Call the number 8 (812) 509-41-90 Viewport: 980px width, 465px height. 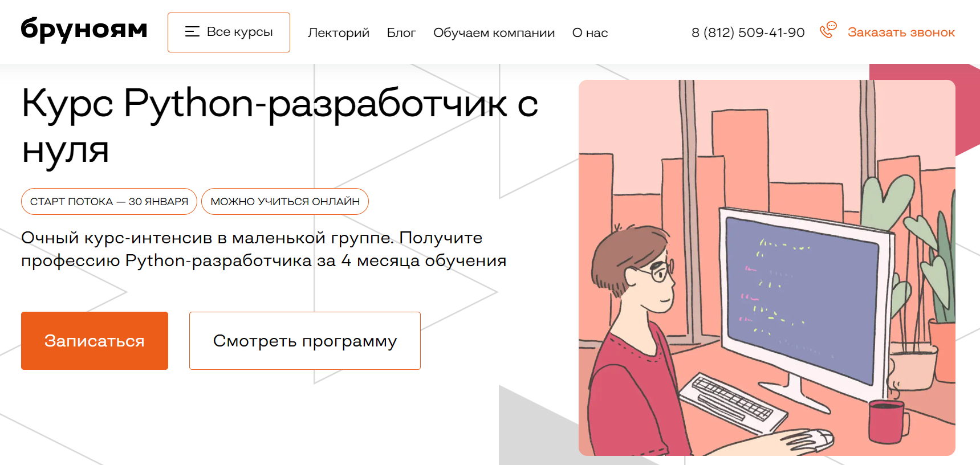tap(748, 32)
